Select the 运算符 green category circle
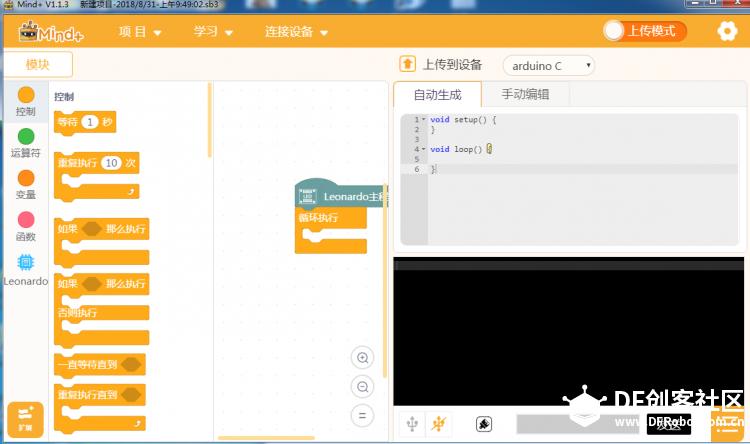Viewport: 750px width, 444px height. coord(26,136)
